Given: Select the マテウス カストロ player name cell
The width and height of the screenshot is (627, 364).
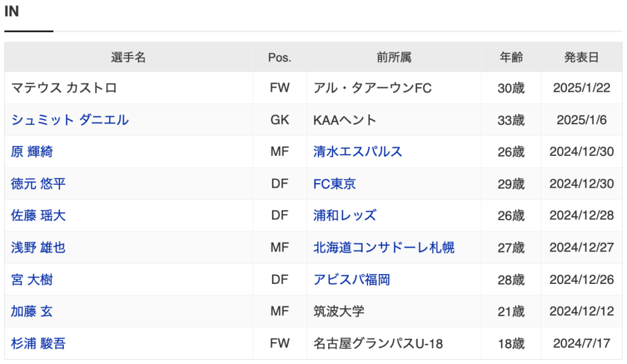Looking at the screenshot, I should [x=129, y=88].
